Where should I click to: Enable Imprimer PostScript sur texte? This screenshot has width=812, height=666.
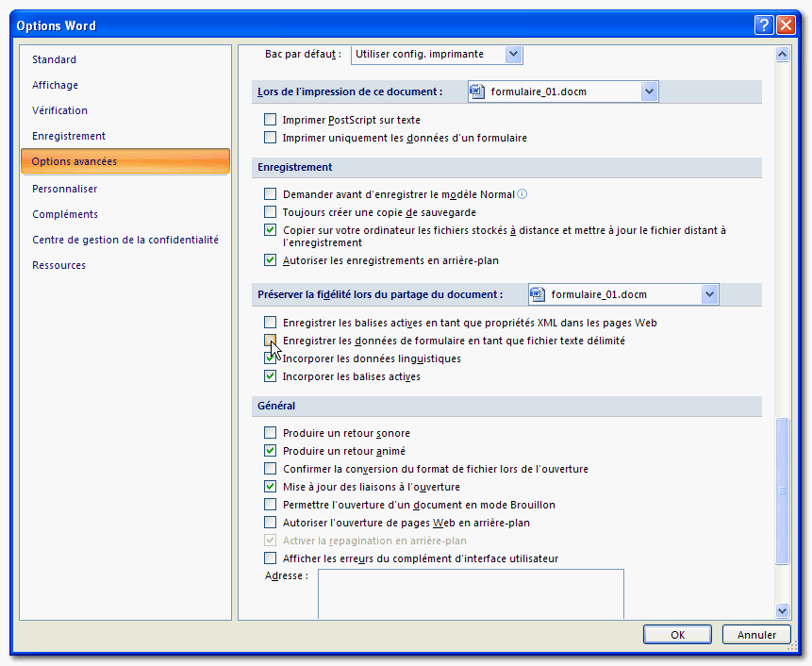[x=270, y=120]
